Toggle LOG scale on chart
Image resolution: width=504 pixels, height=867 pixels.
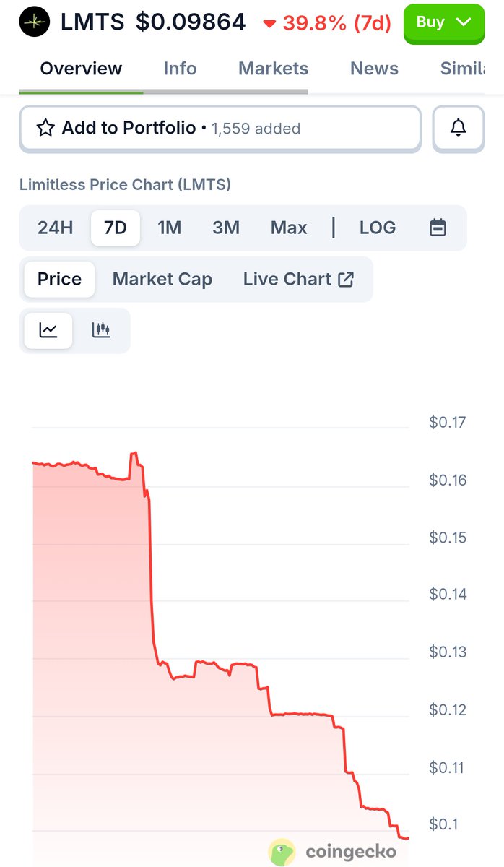(377, 228)
